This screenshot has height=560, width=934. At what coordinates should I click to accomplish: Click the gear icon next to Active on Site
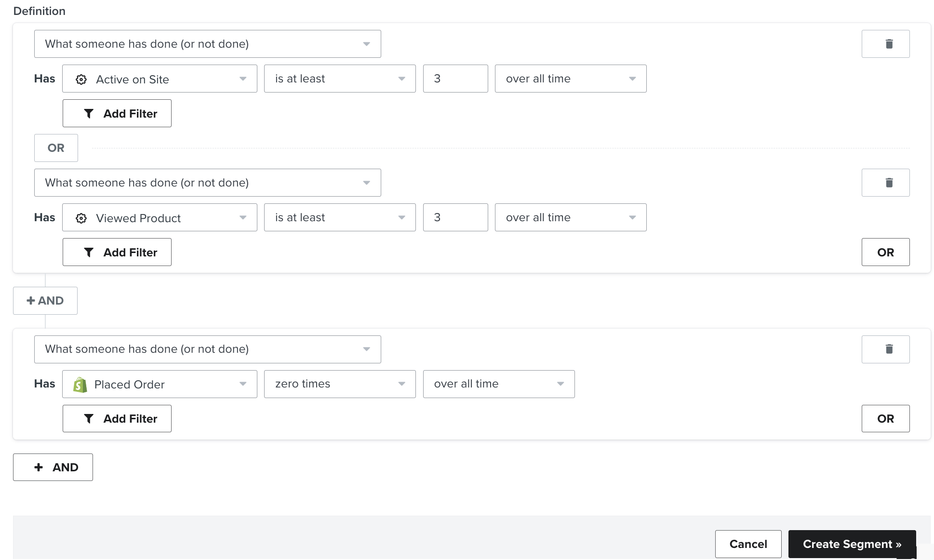[80, 79]
